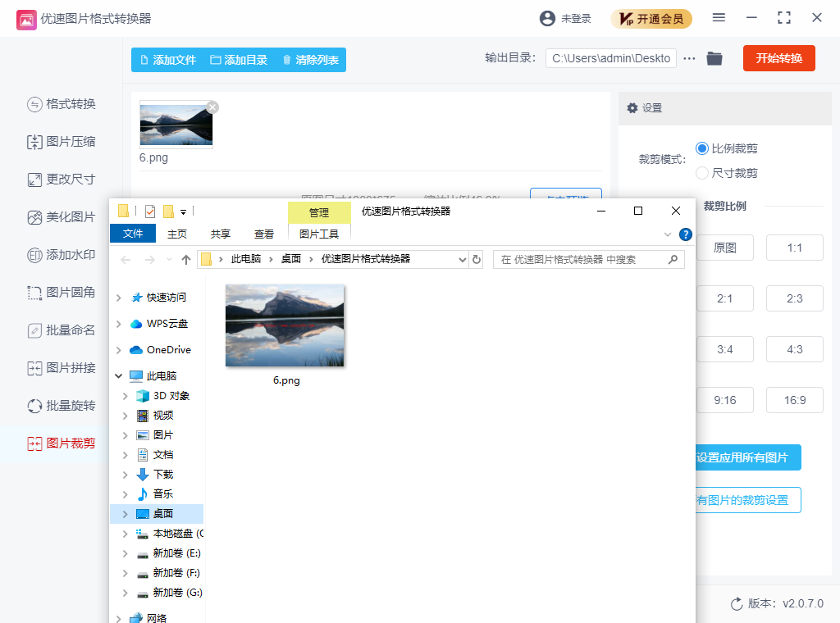Viewport: 840px width, 623px height.
Task: Select the 比例裁剪 radio option
Action: coord(702,148)
